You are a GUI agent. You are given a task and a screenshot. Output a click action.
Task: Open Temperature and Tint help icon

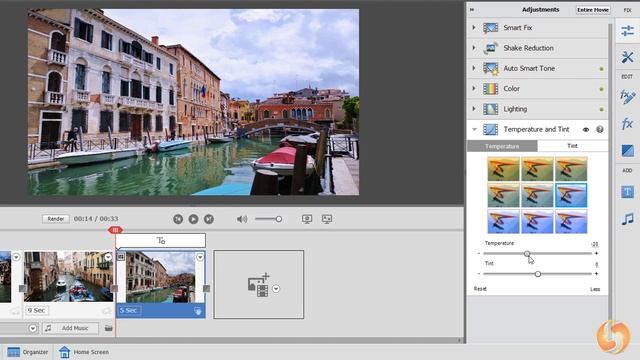pos(599,129)
